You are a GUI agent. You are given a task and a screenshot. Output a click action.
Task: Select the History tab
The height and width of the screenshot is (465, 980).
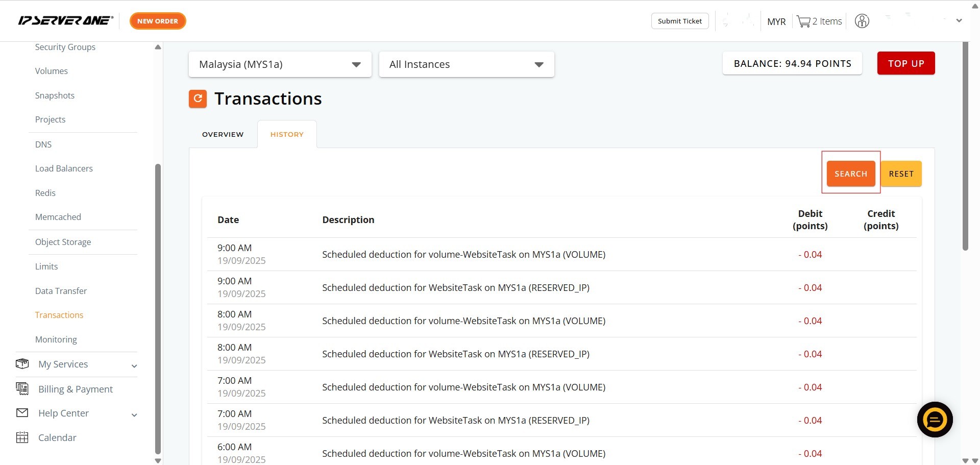pyautogui.click(x=287, y=134)
